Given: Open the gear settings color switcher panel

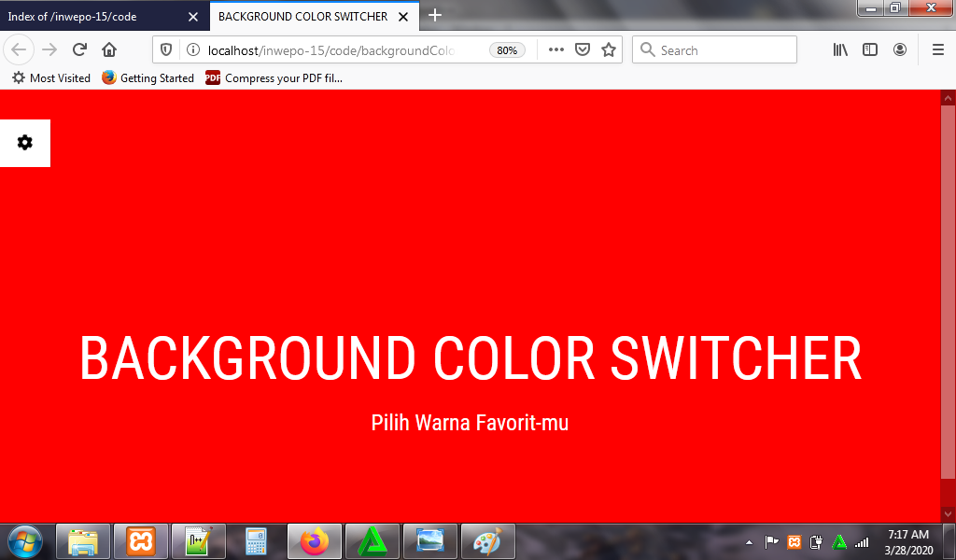Looking at the screenshot, I should [25, 143].
